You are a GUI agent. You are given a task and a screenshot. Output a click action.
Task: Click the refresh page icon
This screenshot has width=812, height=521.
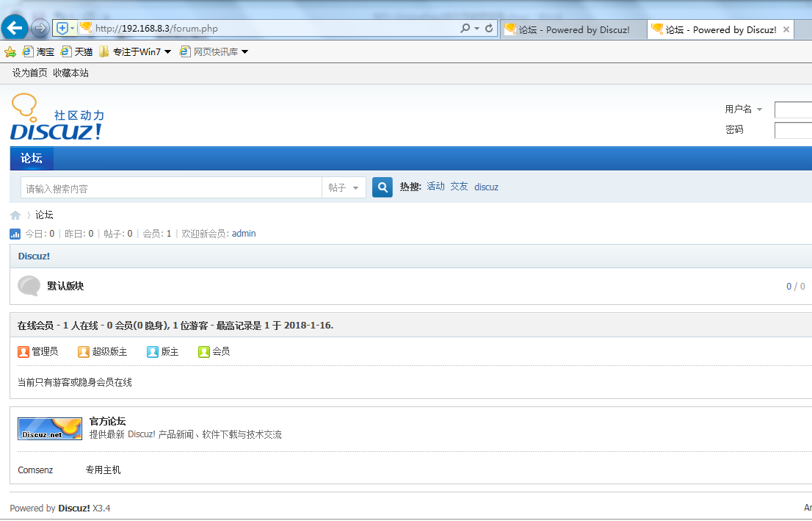489,28
